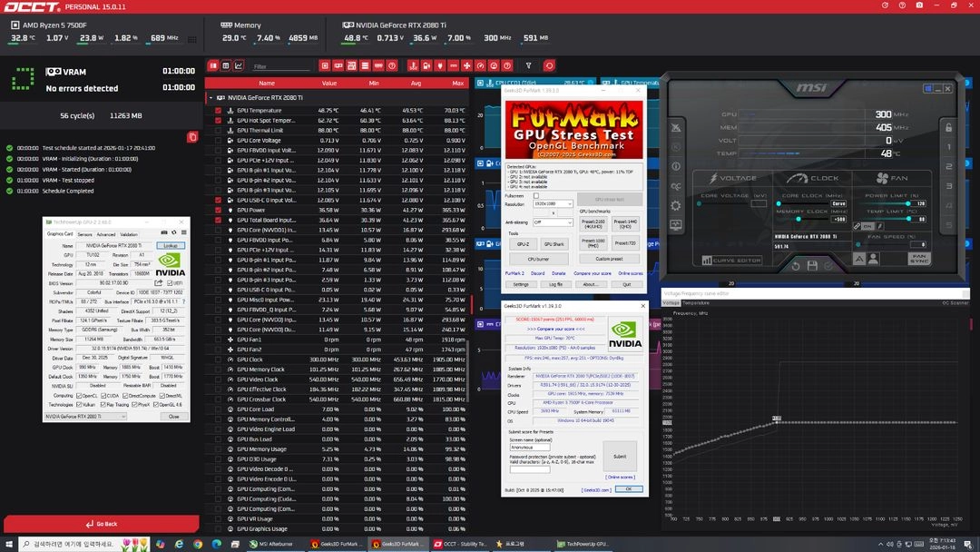The height and width of the screenshot is (552, 980).
Task: Click Afterburner save profile floppy icon
Action: coord(812,266)
